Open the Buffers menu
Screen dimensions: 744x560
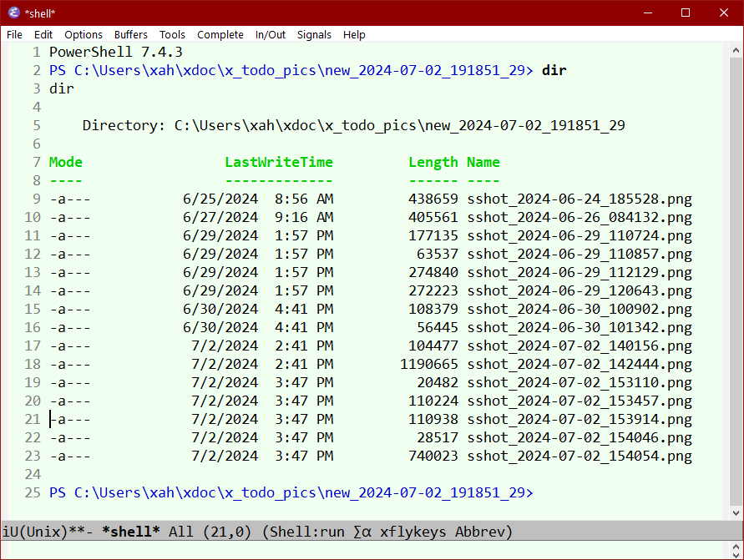point(131,34)
